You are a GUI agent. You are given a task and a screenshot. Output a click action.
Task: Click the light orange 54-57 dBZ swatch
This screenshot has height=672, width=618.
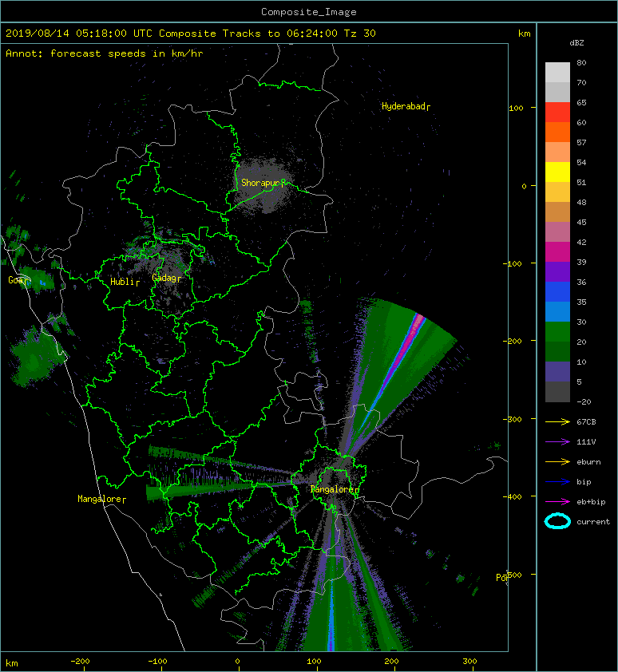point(557,152)
